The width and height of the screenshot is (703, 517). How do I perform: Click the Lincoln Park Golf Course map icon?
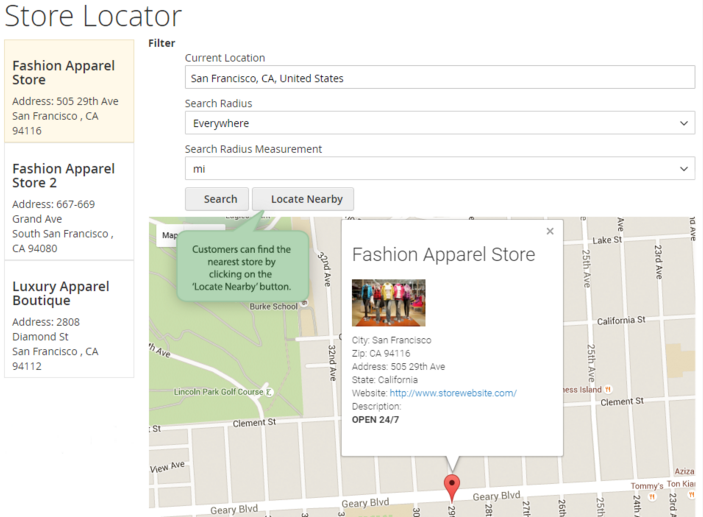point(270,392)
